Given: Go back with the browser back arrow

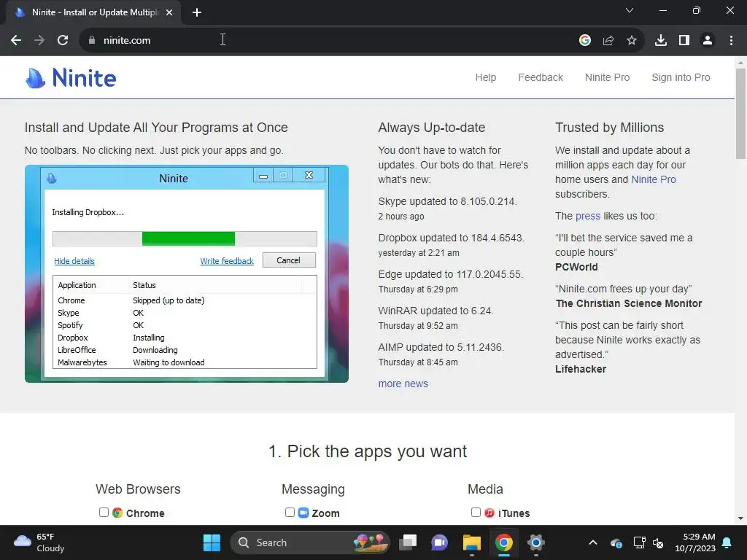Looking at the screenshot, I should (16, 40).
